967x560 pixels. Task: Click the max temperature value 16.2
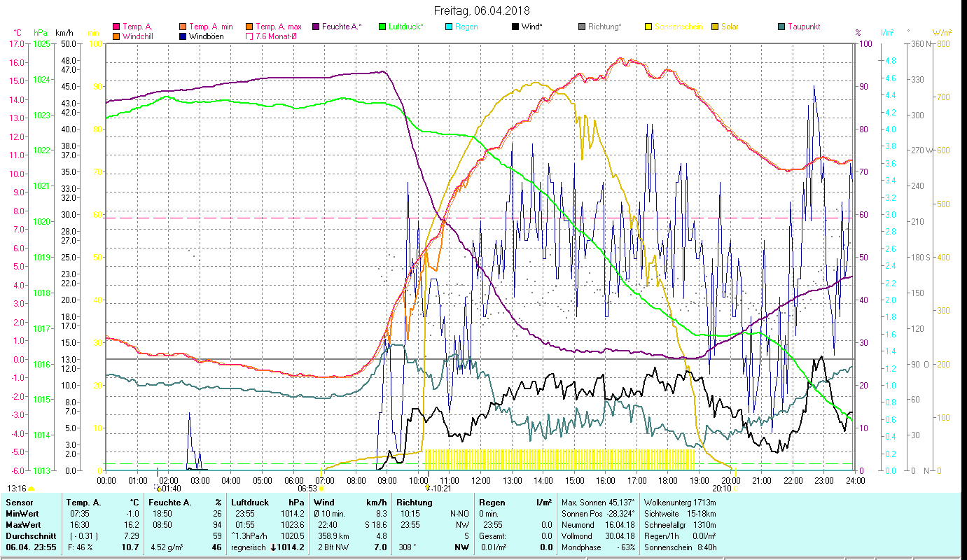[x=133, y=525]
